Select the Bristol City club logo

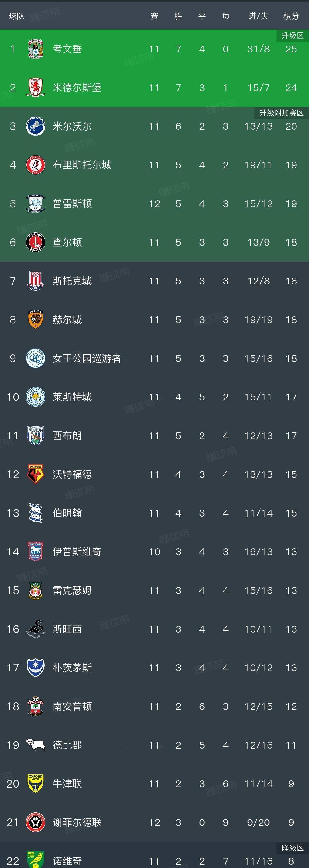click(36, 165)
